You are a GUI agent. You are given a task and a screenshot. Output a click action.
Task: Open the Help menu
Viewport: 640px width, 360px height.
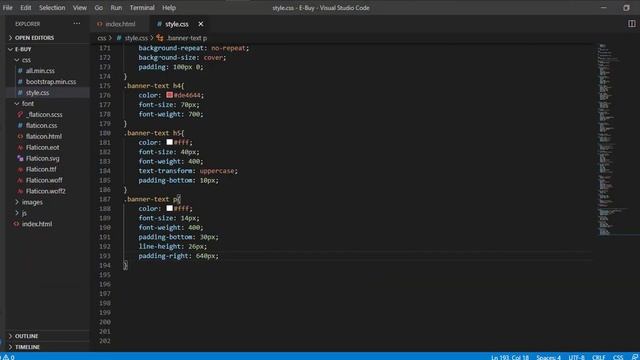click(x=169, y=8)
